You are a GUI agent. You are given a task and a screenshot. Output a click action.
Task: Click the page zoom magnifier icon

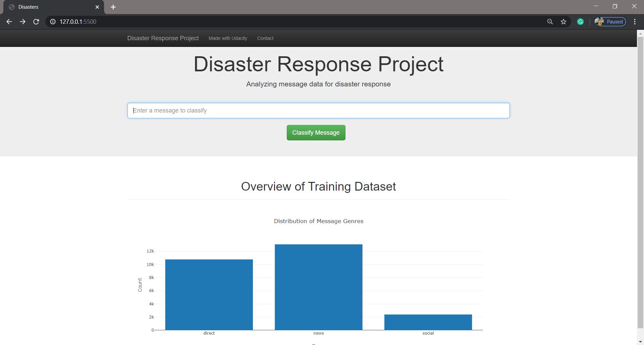pos(549,21)
